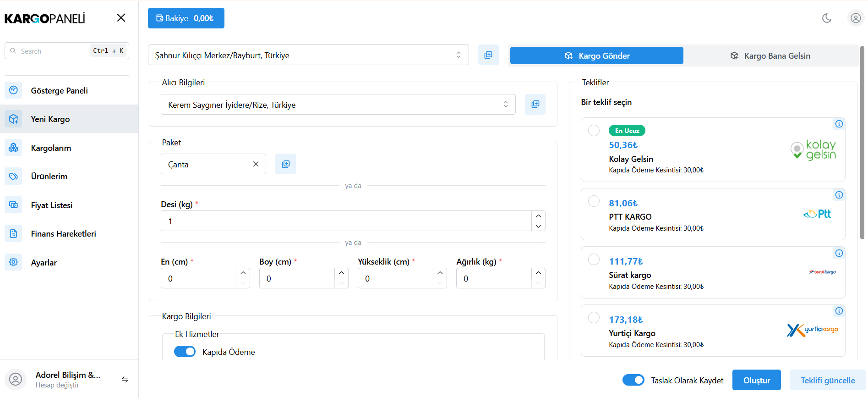
Task: Click the Teklifi güncelle button
Action: click(827, 380)
